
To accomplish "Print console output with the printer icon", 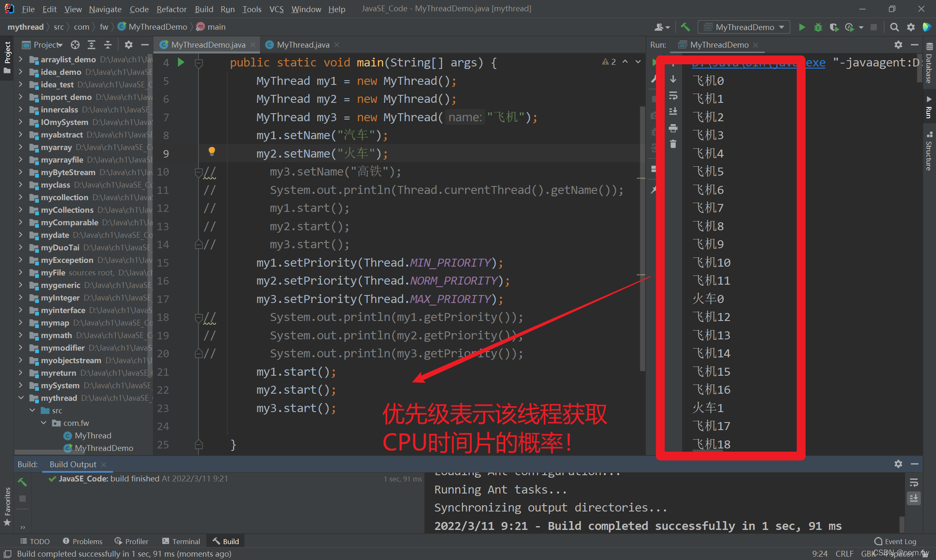I will click(673, 128).
